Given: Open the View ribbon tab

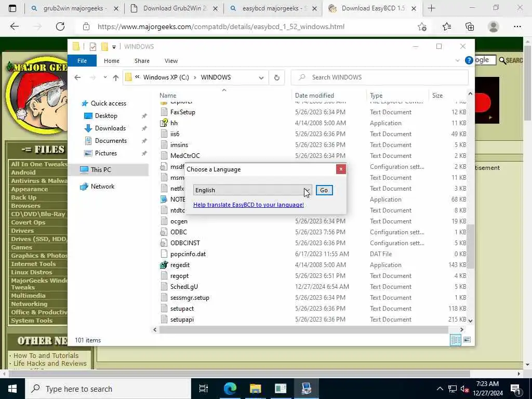Looking at the screenshot, I should tap(171, 61).
